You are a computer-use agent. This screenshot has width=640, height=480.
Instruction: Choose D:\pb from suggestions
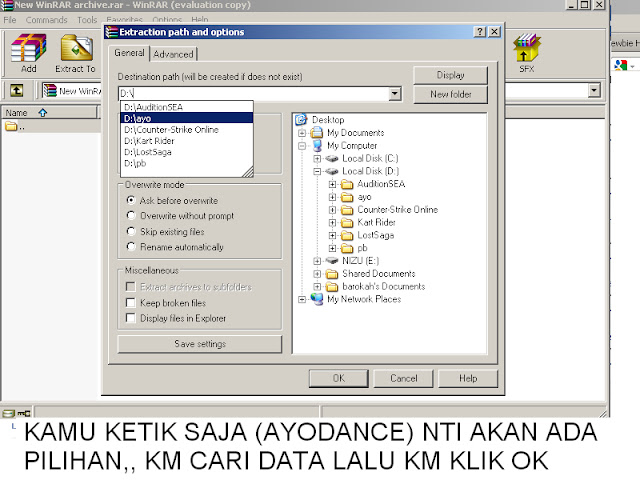pyautogui.click(x=187, y=163)
